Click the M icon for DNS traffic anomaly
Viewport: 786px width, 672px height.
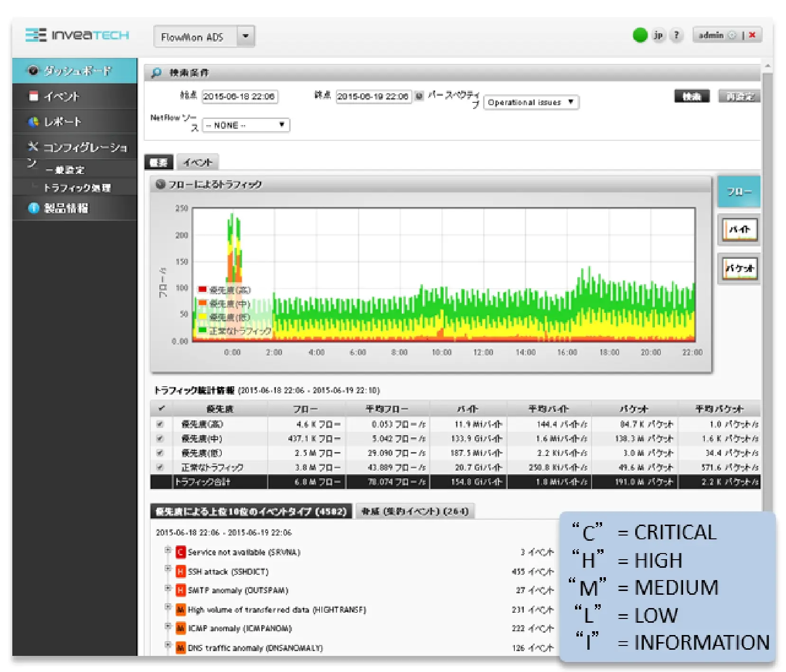pos(180,647)
